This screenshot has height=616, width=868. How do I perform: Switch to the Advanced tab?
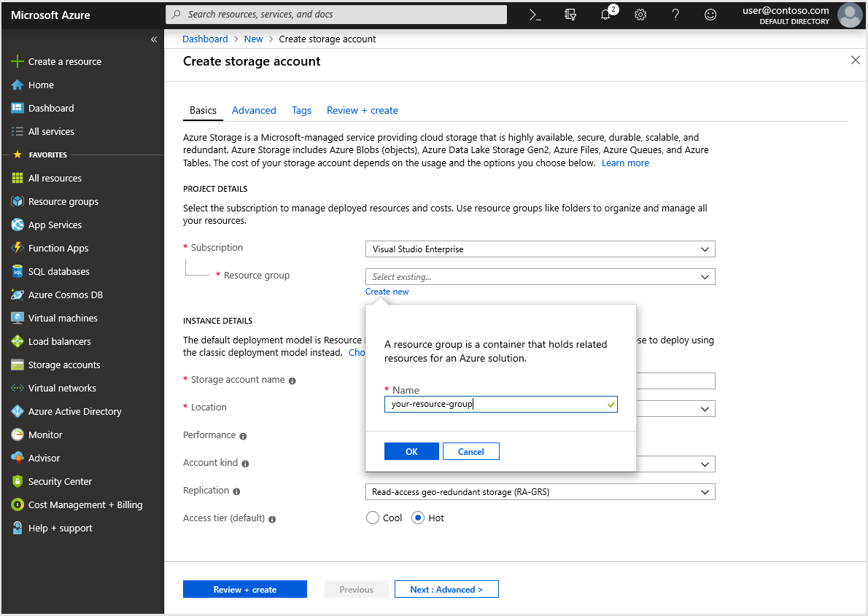point(254,110)
